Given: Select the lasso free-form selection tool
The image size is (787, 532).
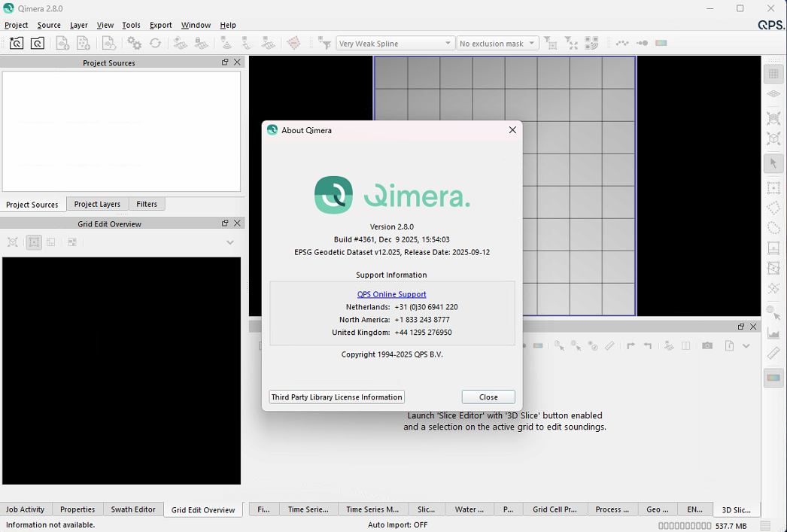Looking at the screenshot, I should pyautogui.click(x=773, y=228).
